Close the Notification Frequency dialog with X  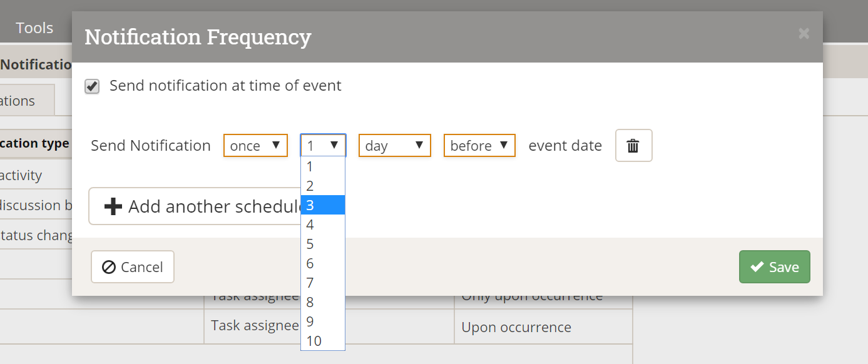coord(804,34)
